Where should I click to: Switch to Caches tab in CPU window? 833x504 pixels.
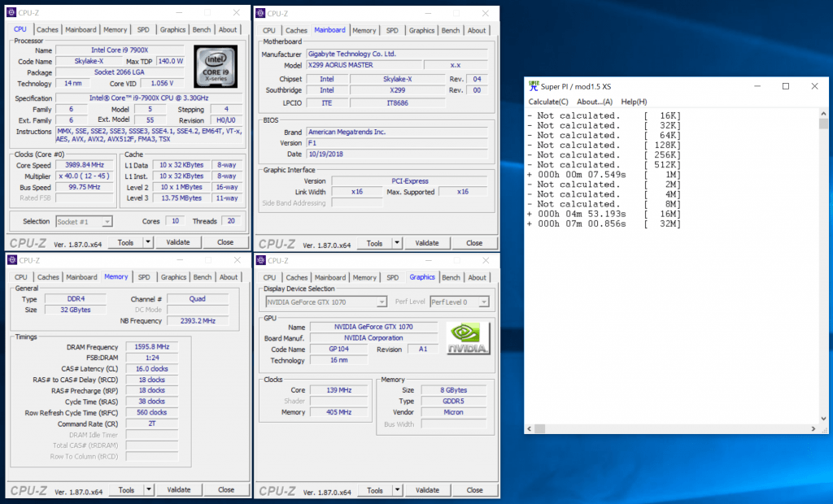pyautogui.click(x=48, y=30)
